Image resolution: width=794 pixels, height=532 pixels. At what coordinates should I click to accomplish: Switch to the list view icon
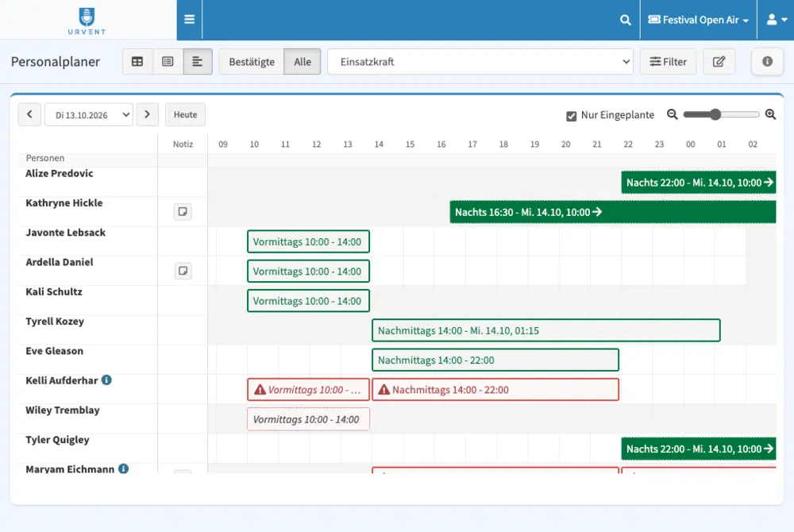click(168, 62)
